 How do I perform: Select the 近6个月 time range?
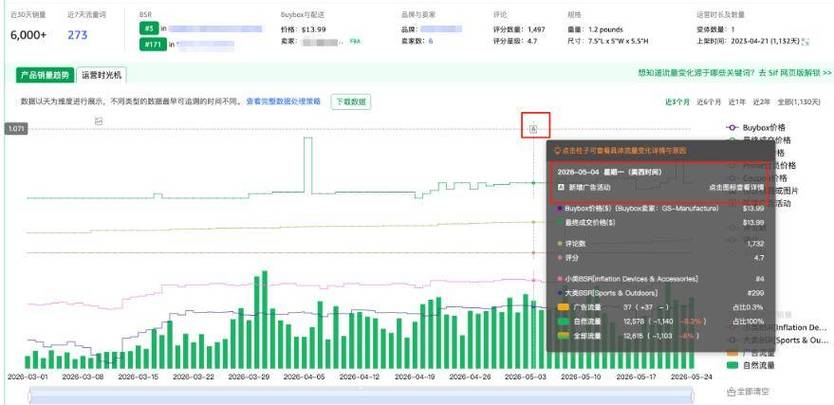(709, 102)
